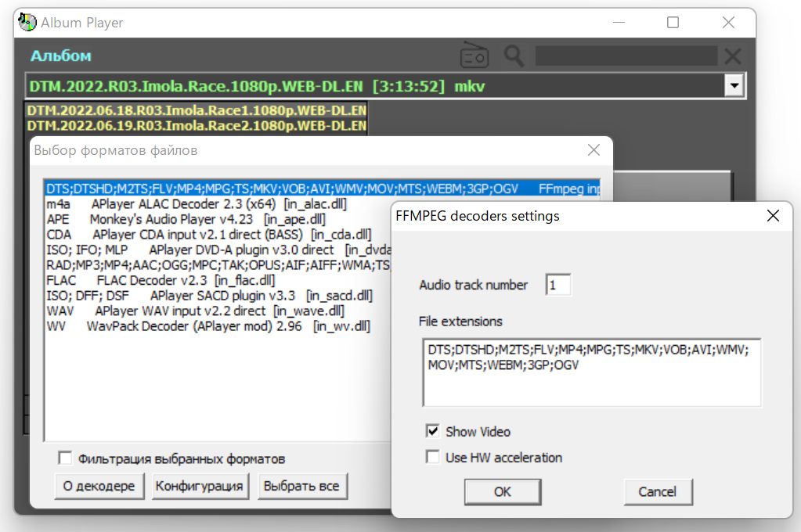
Task: Select the CDA APlayer CDA input row
Action: (218, 235)
